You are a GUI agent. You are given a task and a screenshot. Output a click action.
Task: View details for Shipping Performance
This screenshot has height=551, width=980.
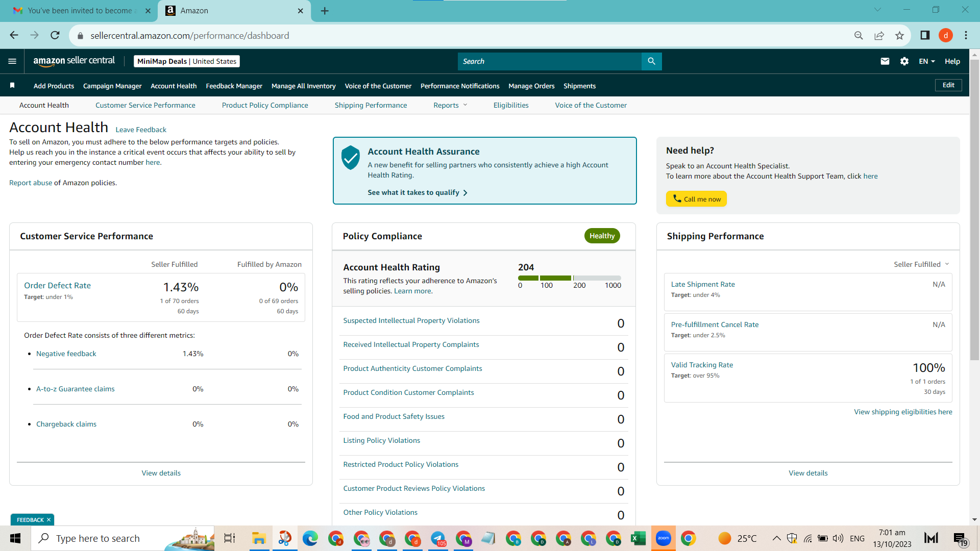[x=808, y=473]
